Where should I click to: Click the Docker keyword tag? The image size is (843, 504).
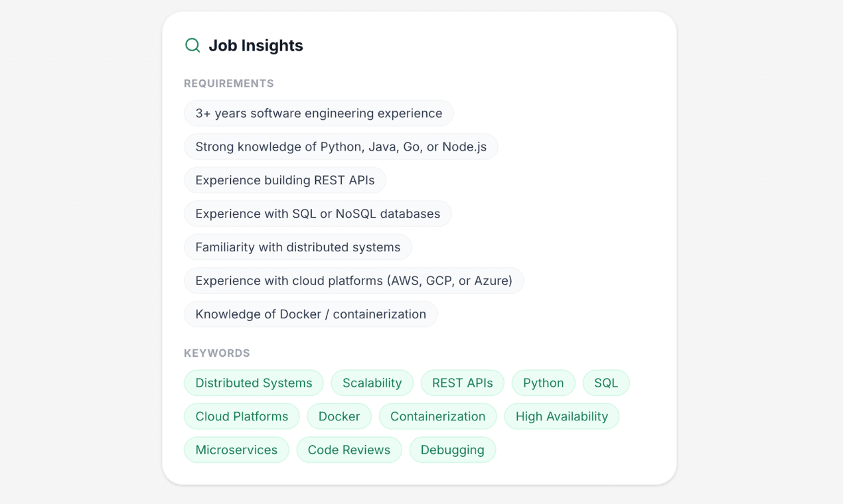pos(339,416)
